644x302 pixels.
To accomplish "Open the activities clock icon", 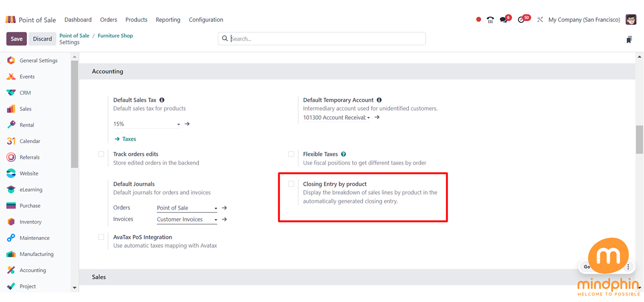I will [x=521, y=20].
